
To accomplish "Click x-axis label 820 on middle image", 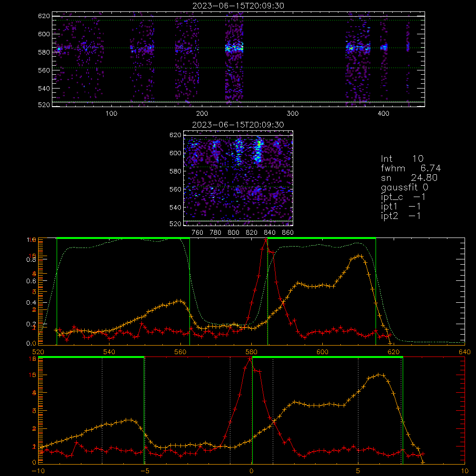I will point(252,233).
